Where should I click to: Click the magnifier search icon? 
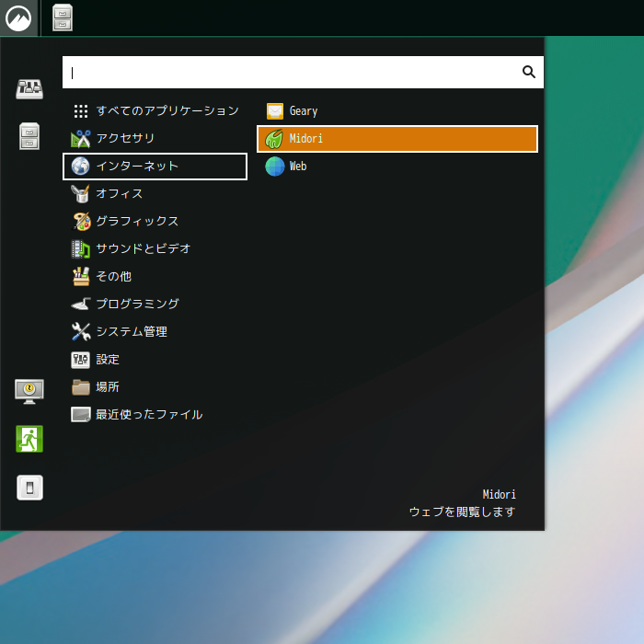click(x=529, y=72)
